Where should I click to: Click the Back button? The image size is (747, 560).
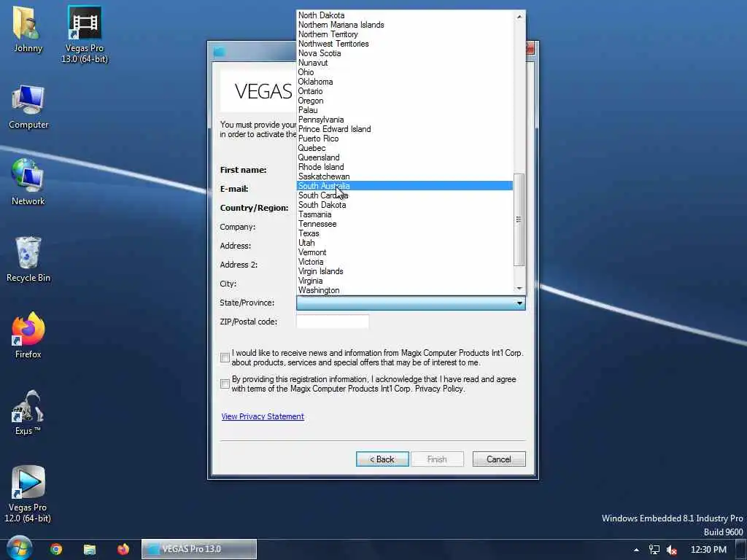tap(382, 459)
